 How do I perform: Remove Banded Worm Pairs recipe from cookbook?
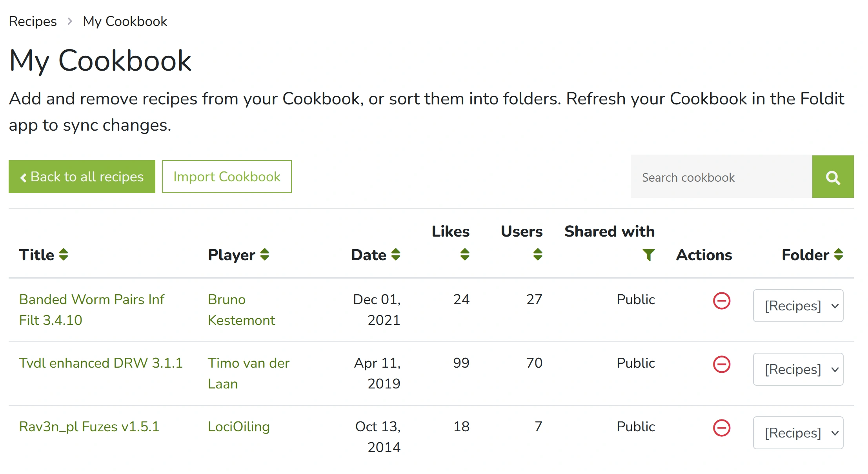click(x=721, y=301)
